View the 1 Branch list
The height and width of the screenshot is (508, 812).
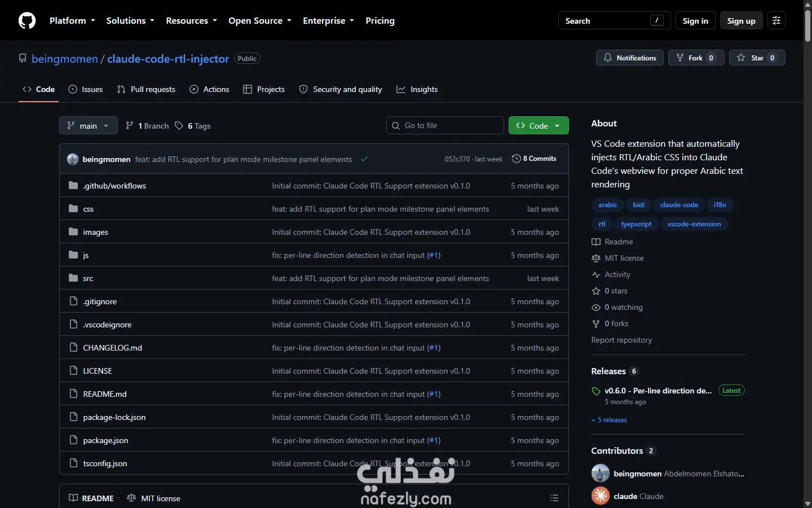147,126
